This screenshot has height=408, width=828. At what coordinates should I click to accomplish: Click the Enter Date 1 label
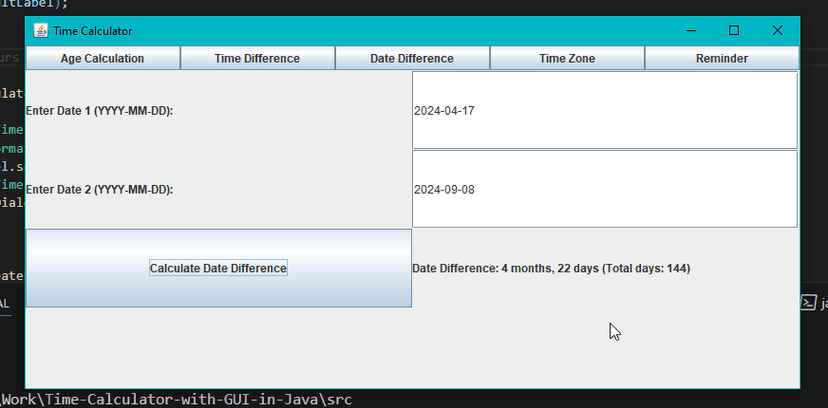99,110
